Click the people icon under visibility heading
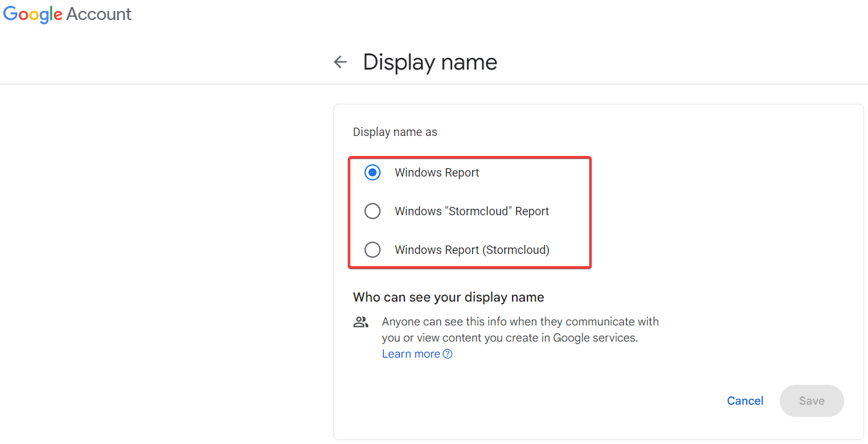The height and width of the screenshot is (444, 868). (x=361, y=322)
